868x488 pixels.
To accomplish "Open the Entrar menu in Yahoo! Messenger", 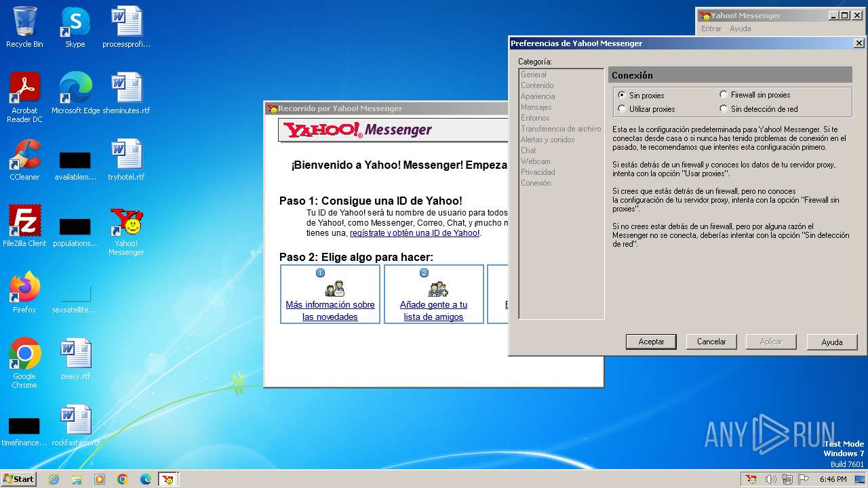I will (711, 28).
